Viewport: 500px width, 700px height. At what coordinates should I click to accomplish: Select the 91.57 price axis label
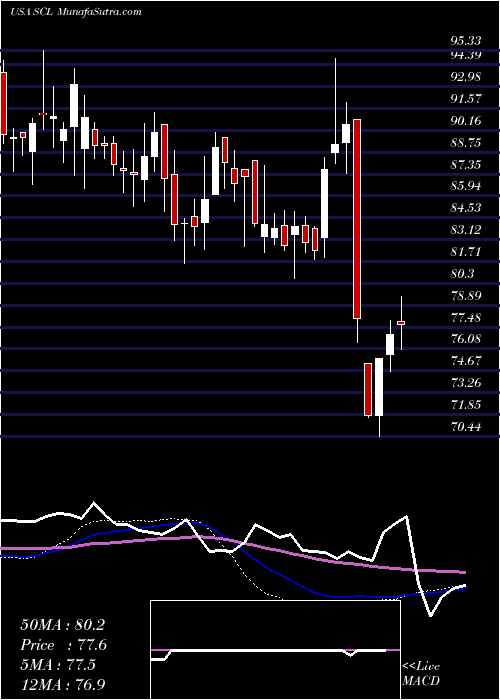click(466, 99)
